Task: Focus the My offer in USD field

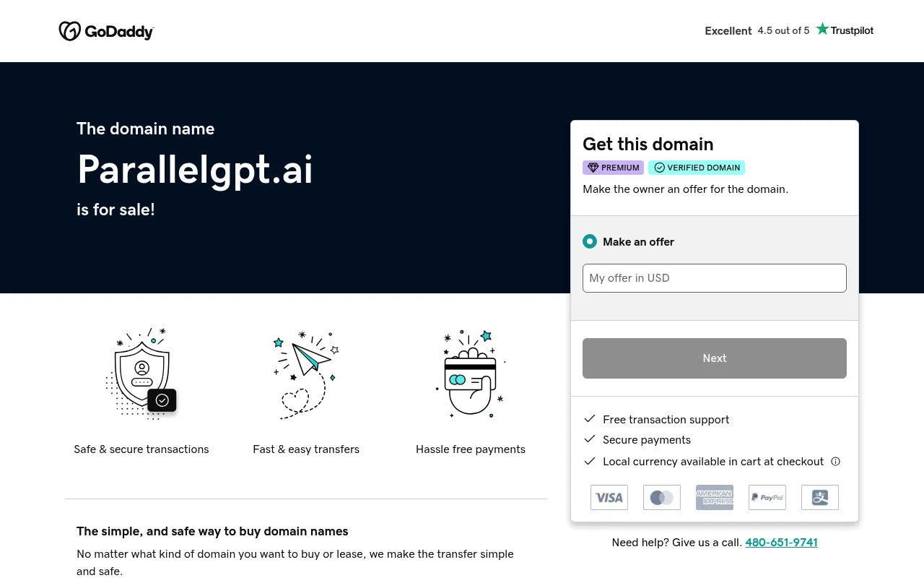Action: (x=715, y=278)
